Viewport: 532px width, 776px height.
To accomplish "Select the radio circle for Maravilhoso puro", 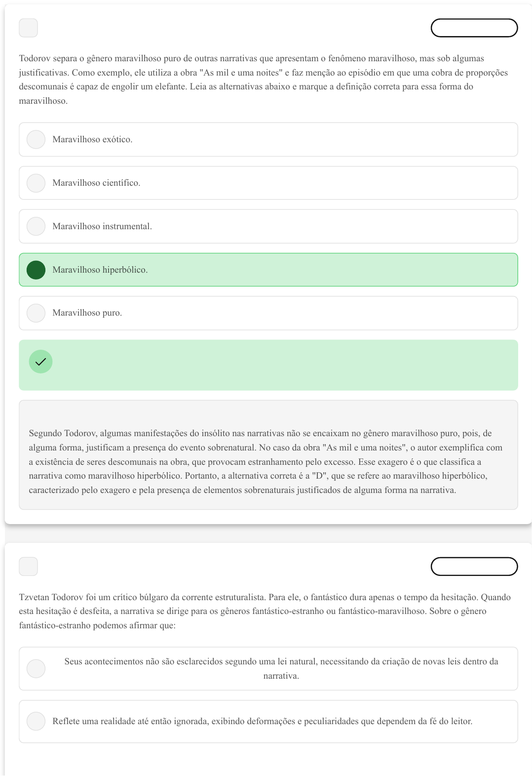I will 36,313.
